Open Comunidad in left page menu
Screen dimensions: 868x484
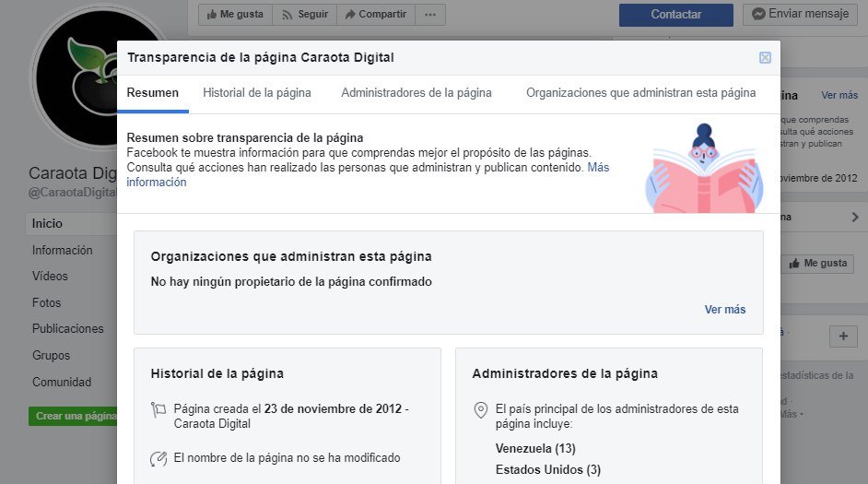click(x=62, y=382)
